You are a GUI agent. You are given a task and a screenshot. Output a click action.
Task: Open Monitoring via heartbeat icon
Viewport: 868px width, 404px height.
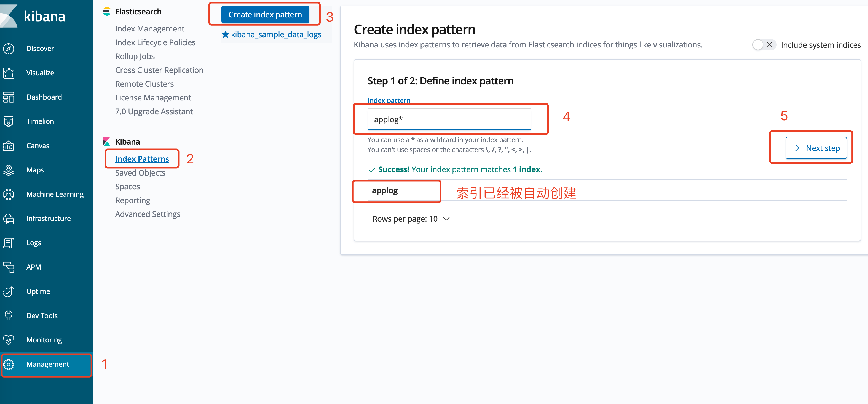[9, 340]
